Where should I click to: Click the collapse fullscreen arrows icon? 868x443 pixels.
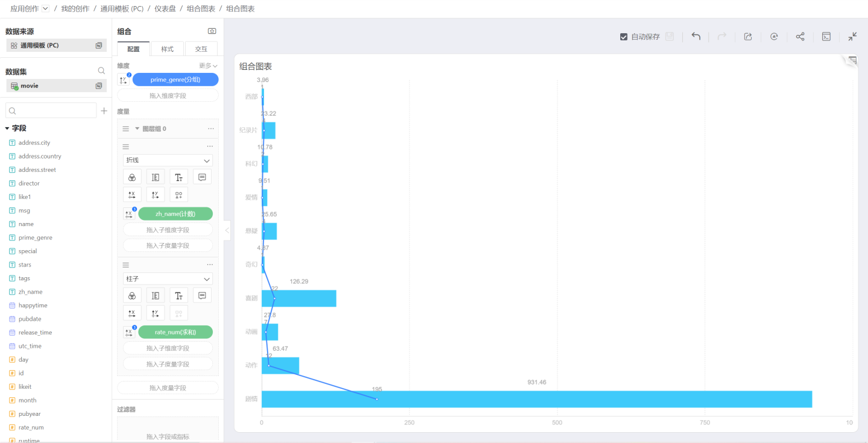pos(852,37)
